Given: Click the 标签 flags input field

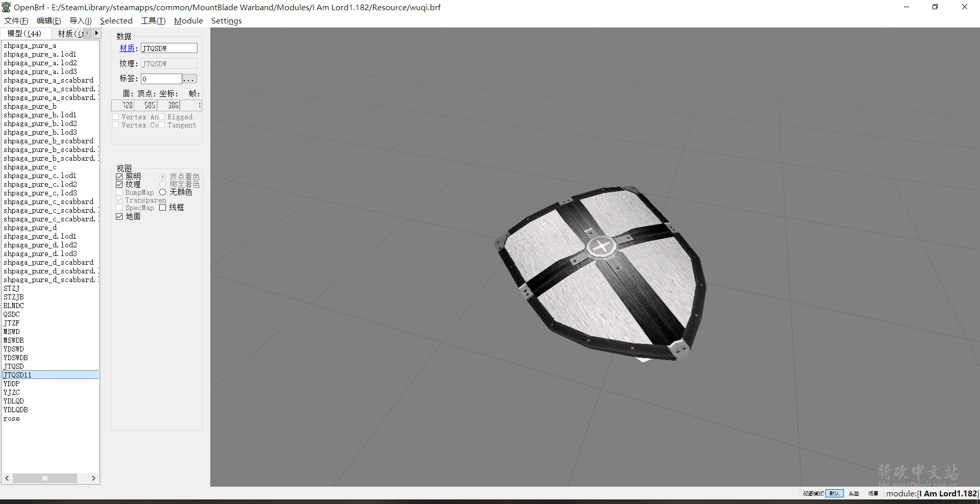Looking at the screenshot, I should tap(161, 79).
